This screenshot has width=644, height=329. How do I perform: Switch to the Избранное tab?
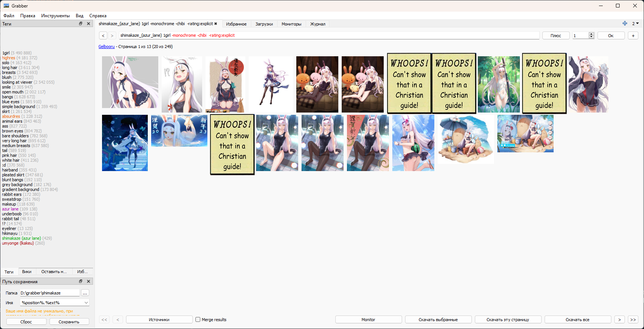pyautogui.click(x=236, y=24)
